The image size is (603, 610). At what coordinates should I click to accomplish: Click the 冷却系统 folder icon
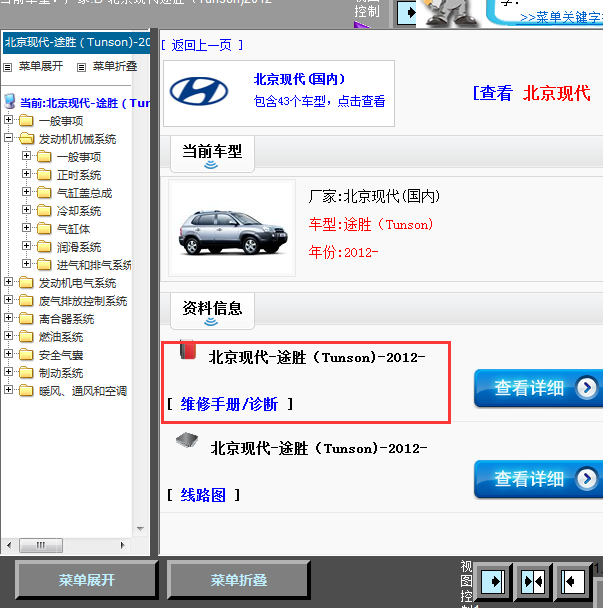pyautogui.click(x=44, y=210)
